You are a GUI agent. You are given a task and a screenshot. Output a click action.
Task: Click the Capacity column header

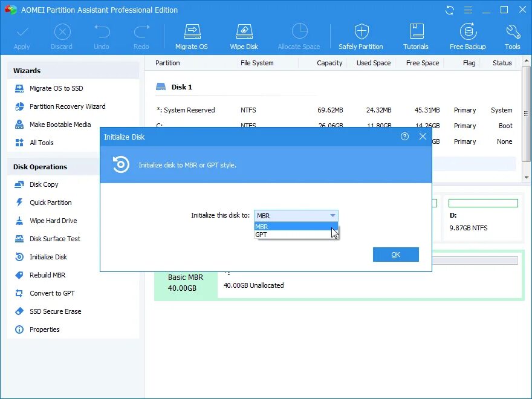coord(329,63)
